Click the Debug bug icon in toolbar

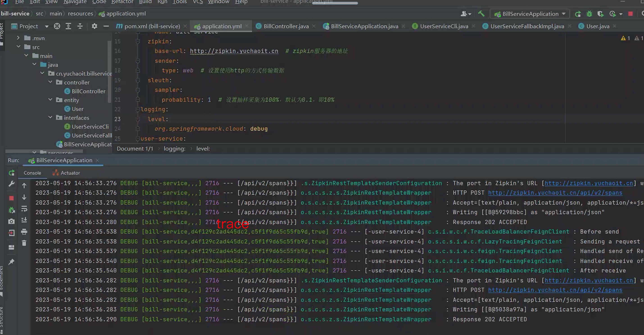click(589, 14)
